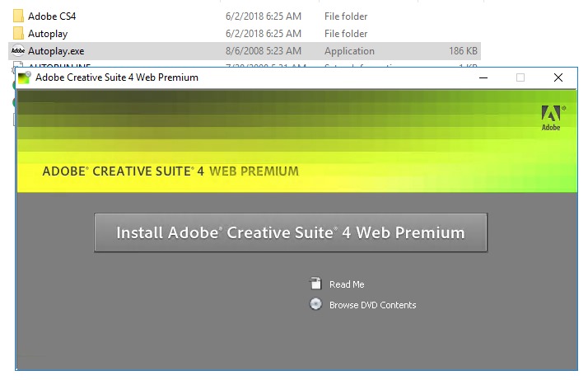Close the Adobe Creative Suite window
The image size is (588, 380).
pos(558,77)
